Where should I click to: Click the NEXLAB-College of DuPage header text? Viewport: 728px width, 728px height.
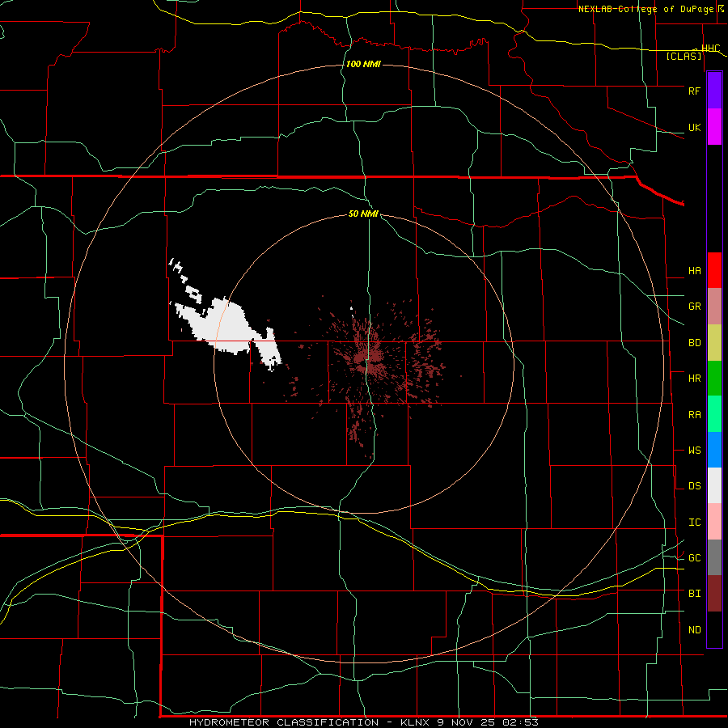tap(648, 9)
